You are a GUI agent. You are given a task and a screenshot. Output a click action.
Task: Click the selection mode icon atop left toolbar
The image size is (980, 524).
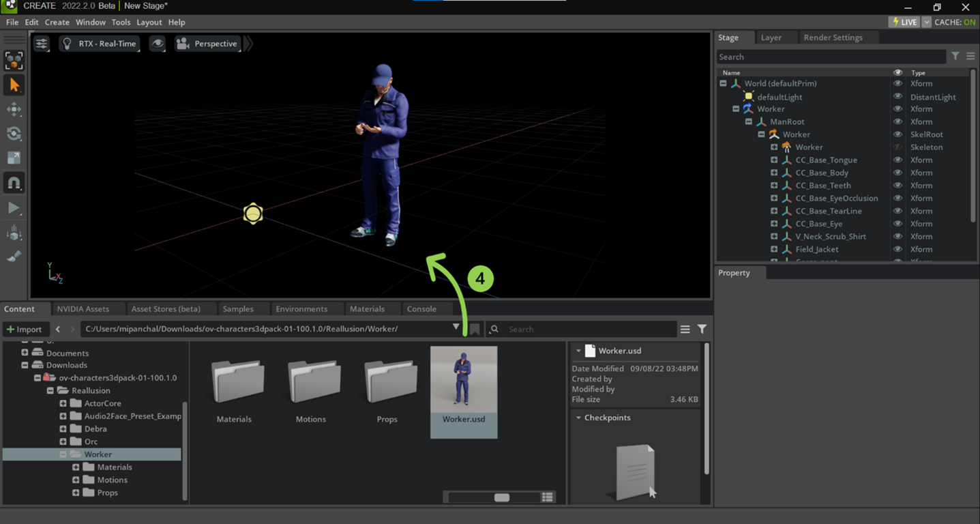coord(14,61)
